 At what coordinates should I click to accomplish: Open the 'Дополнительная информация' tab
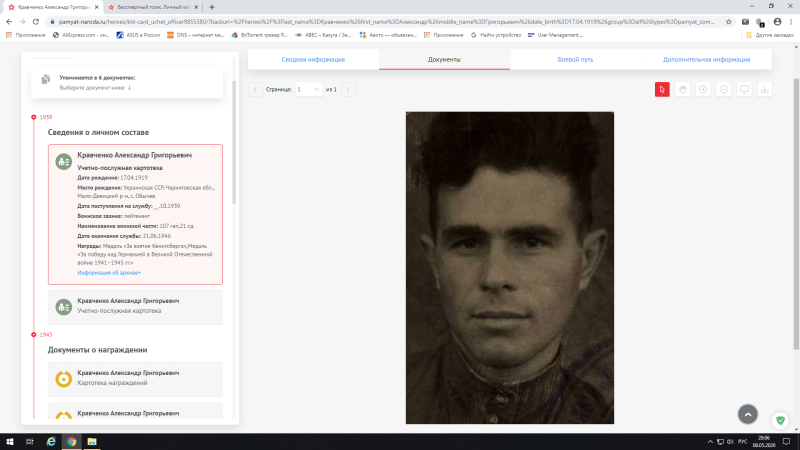(x=706, y=60)
